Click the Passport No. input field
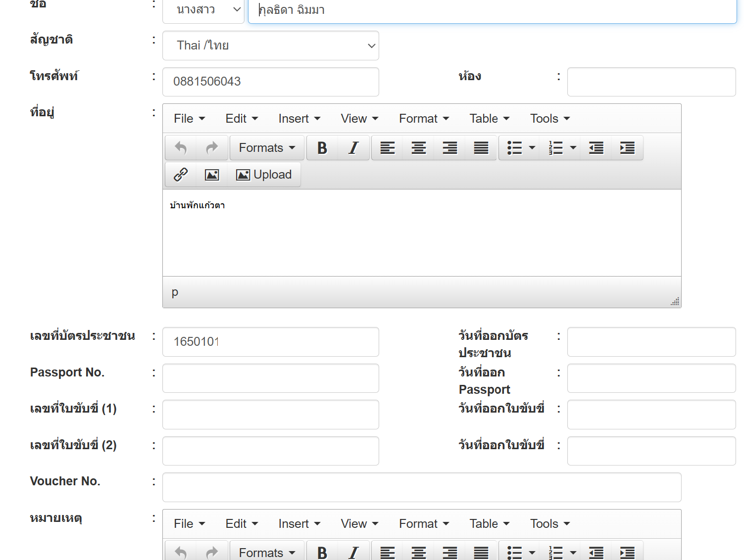Screen dimensions: 744x560 click(271, 378)
